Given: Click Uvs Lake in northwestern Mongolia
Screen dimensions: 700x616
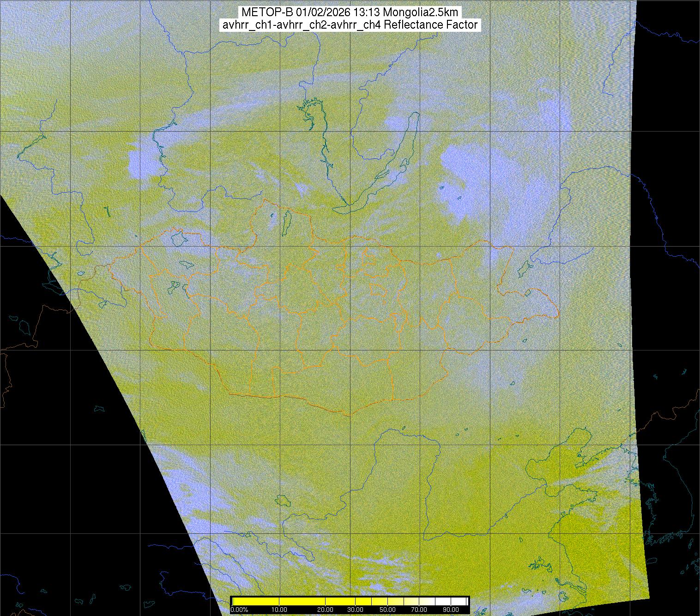Looking at the screenshot, I should (178, 239).
